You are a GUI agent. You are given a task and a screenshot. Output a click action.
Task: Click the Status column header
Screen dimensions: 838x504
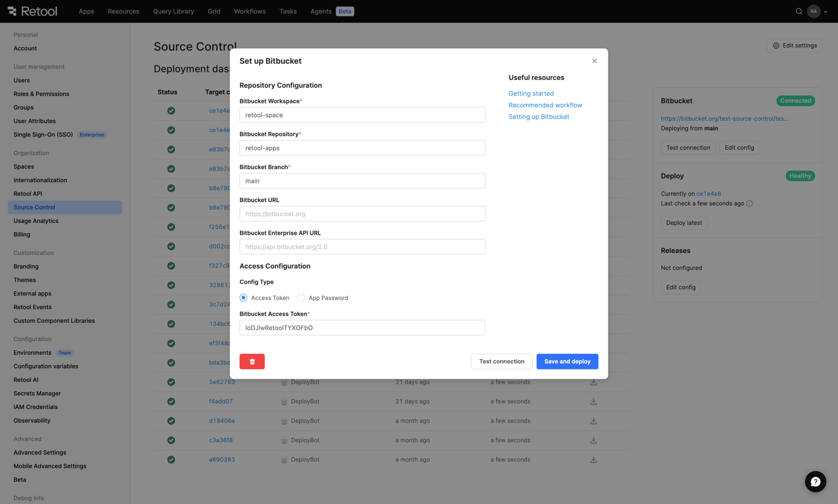pos(167,92)
